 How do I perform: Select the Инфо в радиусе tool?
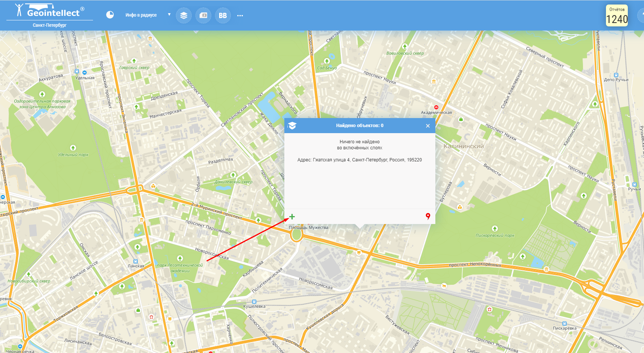pyautogui.click(x=141, y=15)
